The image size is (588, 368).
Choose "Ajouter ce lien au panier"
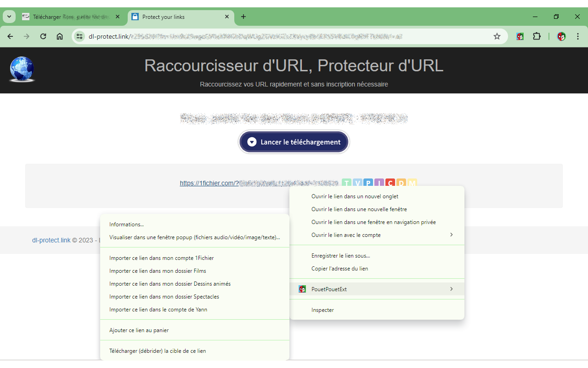tap(139, 330)
